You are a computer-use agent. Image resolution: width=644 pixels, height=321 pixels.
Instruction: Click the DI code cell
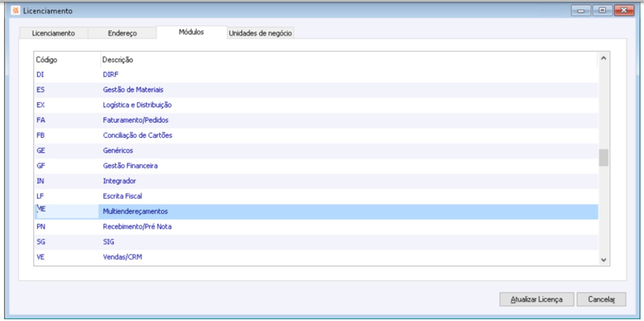click(x=66, y=75)
